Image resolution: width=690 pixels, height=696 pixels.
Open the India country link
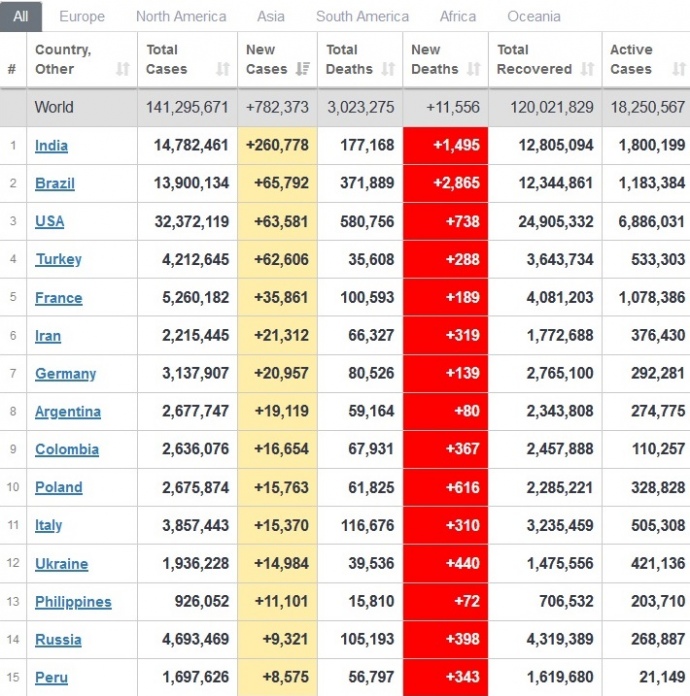point(51,146)
